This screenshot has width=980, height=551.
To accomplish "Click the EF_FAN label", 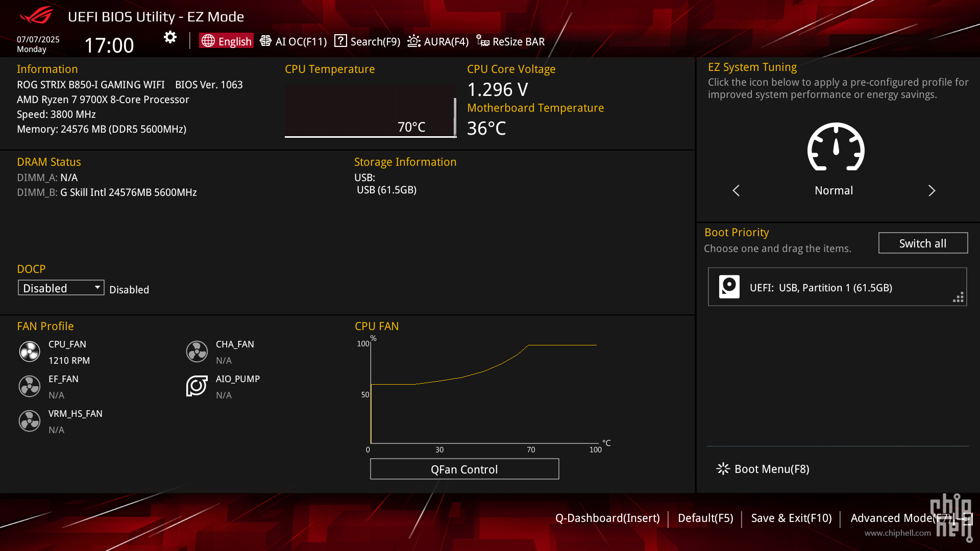I will tap(63, 379).
